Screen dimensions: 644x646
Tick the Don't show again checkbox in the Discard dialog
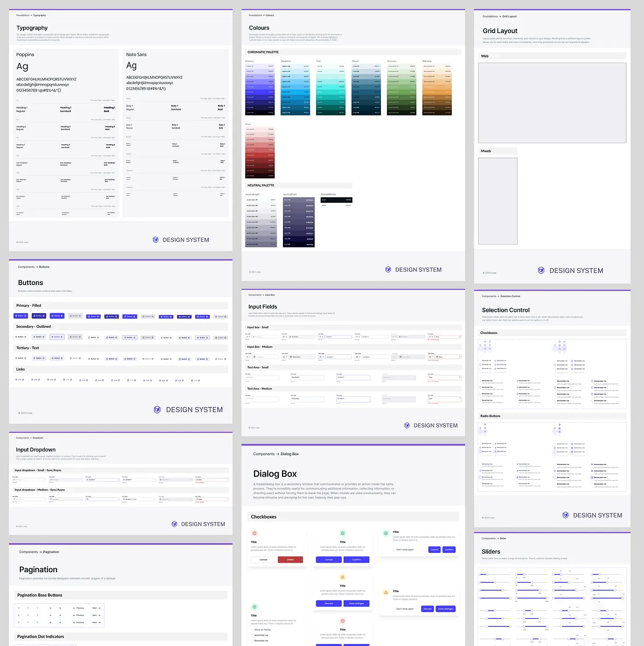394,609
